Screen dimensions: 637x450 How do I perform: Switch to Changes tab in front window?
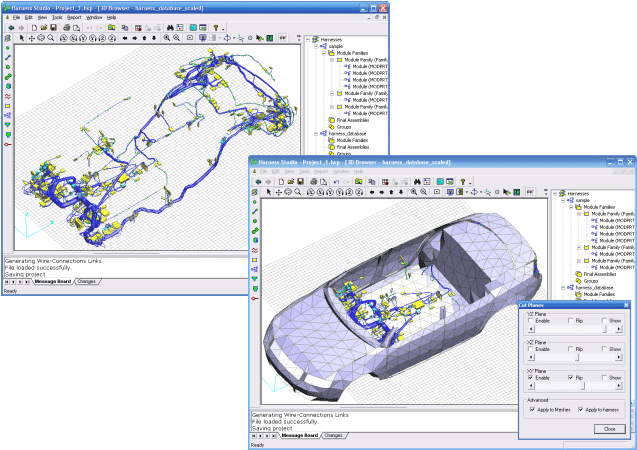pyautogui.click(x=334, y=435)
